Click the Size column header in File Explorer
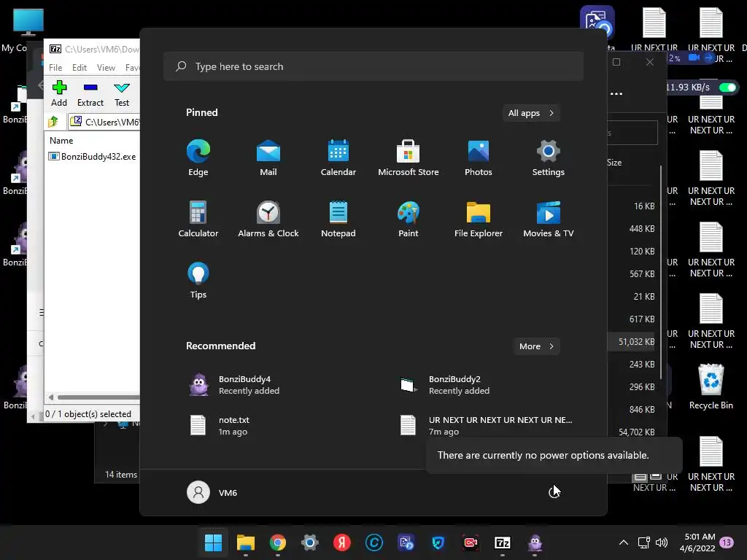 click(614, 163)
